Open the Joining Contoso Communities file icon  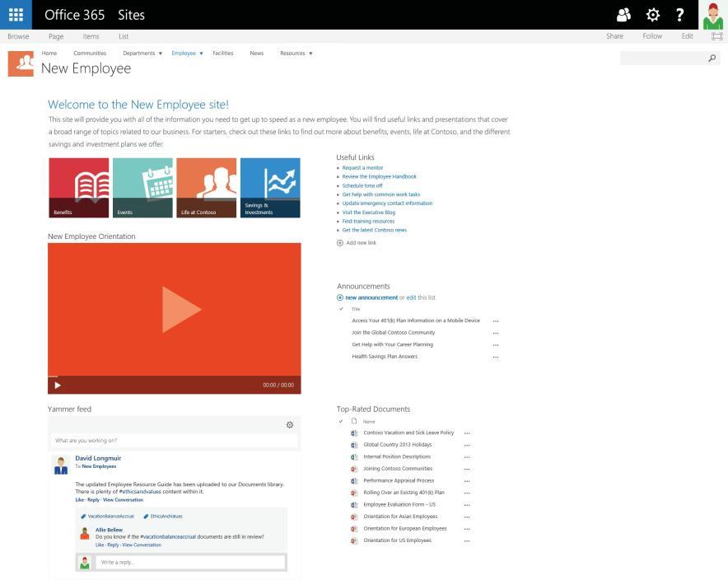tap(354, 469)
